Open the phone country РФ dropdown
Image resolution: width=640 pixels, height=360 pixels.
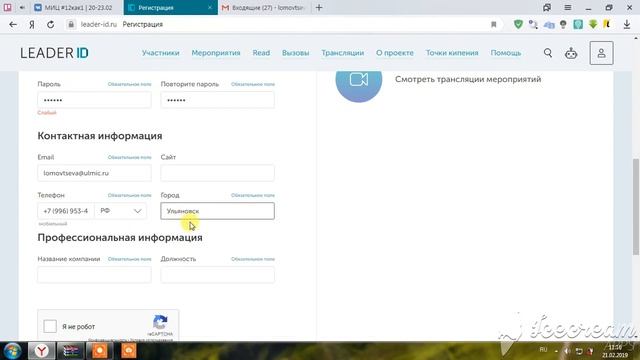click(x=121, y=211)
